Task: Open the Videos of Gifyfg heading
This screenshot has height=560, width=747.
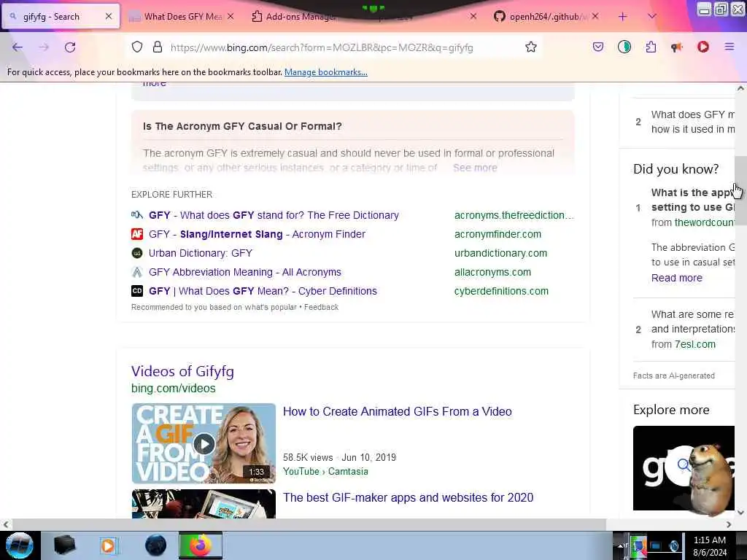Action: (182, 371)
